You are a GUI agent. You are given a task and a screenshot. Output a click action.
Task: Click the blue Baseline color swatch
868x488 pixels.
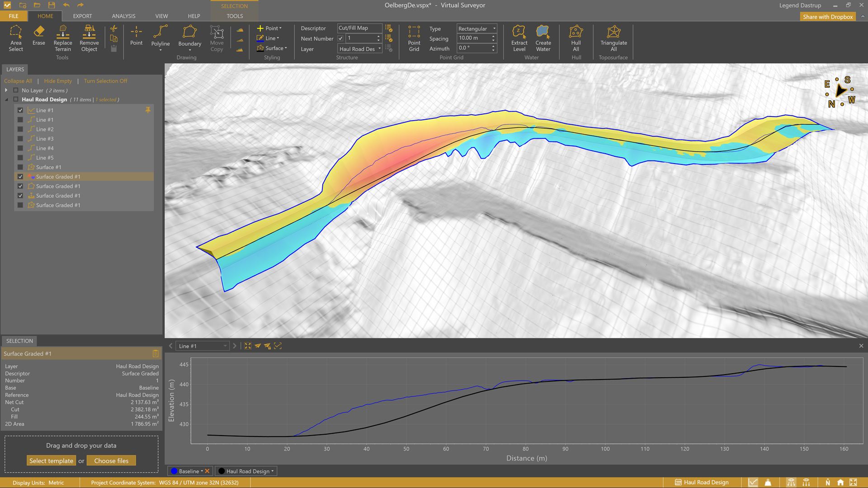[x=174, y=471]
